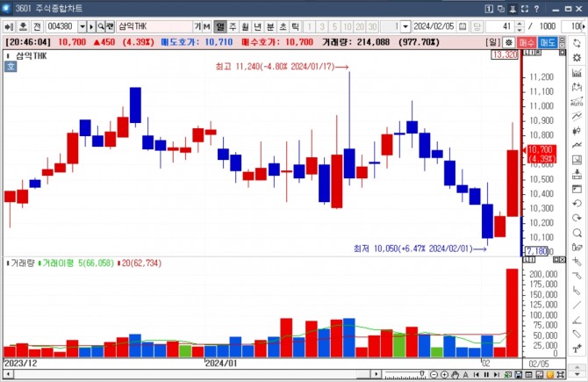Click the blue 매도 sell button
The height and width of the screenshot is (382, 588).
coord(548,42)
